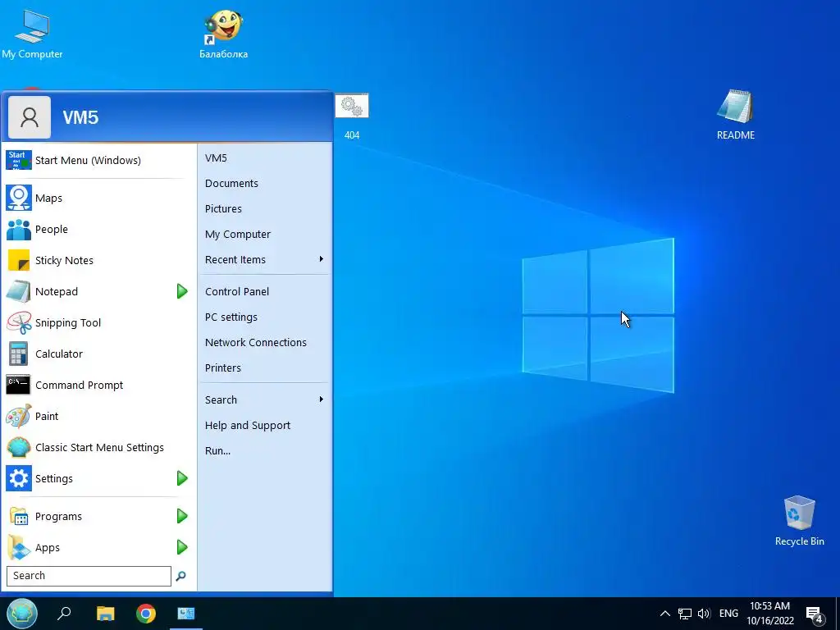Click the Maps icon in start menu
The width and height of the screenshot is (840, 630).
19,198
